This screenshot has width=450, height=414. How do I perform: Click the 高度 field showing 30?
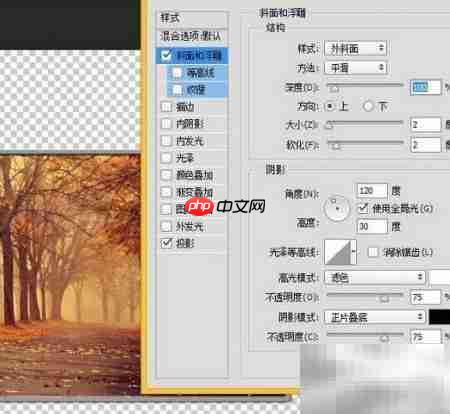[372, 227]
